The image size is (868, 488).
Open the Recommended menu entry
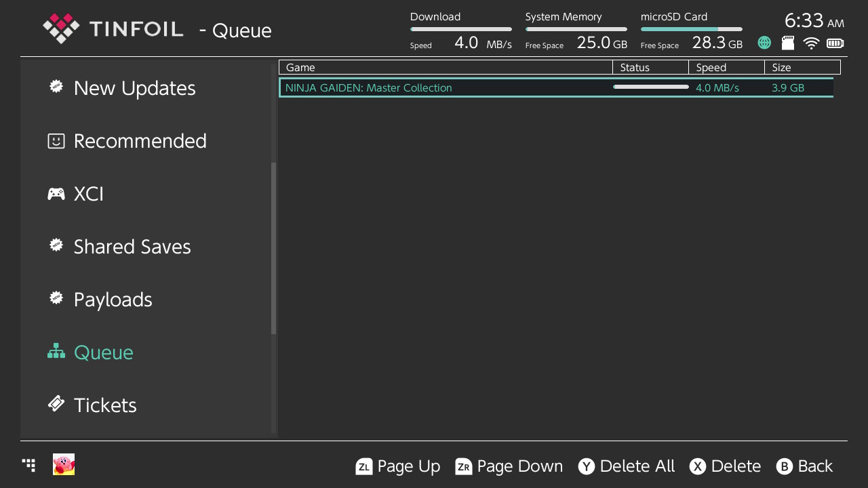[146, 141]
